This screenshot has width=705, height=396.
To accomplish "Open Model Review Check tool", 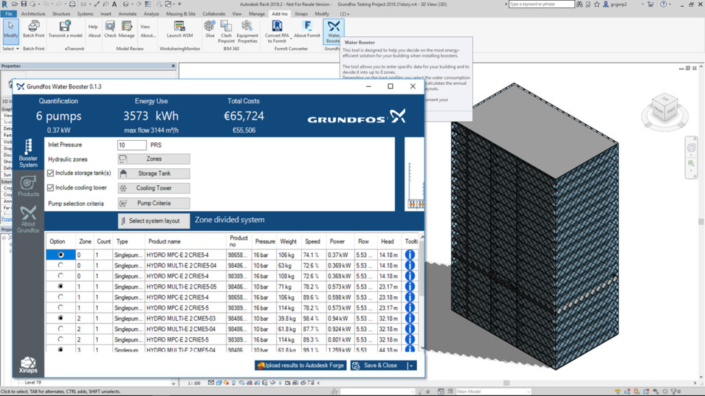I will pos(110,30).
